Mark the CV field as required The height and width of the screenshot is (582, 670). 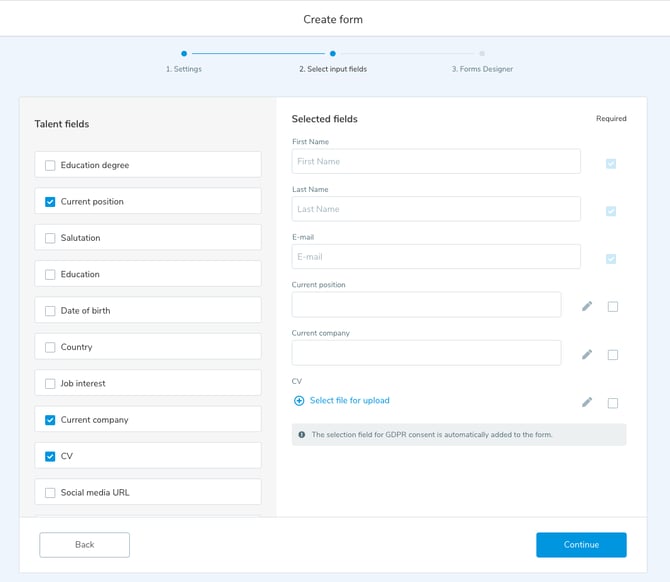tap(613, 403)
